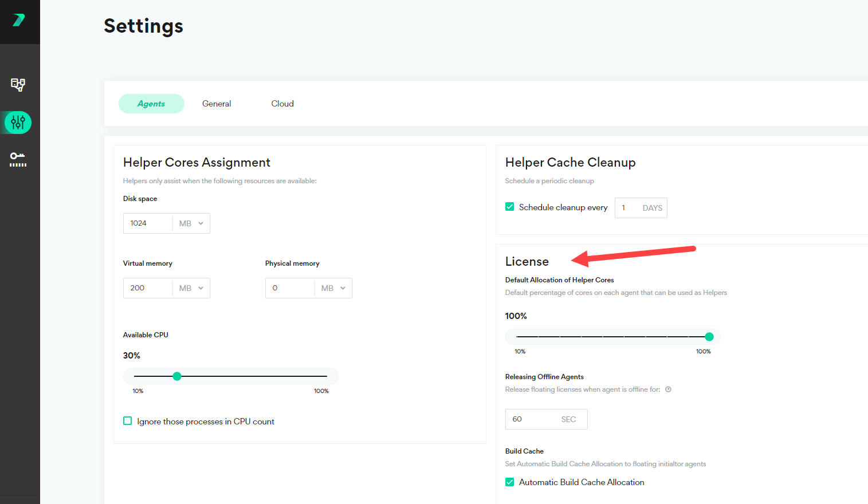This screenshot has height=504, width=868.
Task: Expand the Disk space unit dropdown
Action: pyautogui.click(x=191, y=223)
